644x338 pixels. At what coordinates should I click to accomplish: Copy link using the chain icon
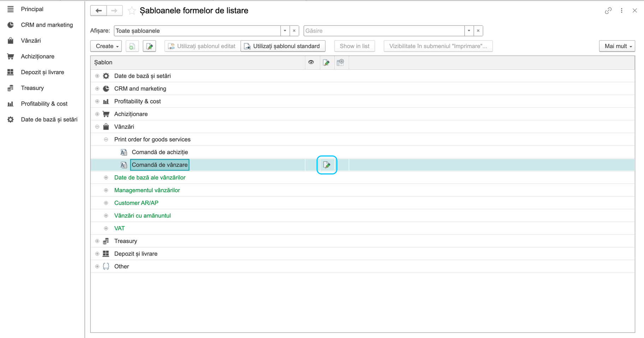click(608, 11)
